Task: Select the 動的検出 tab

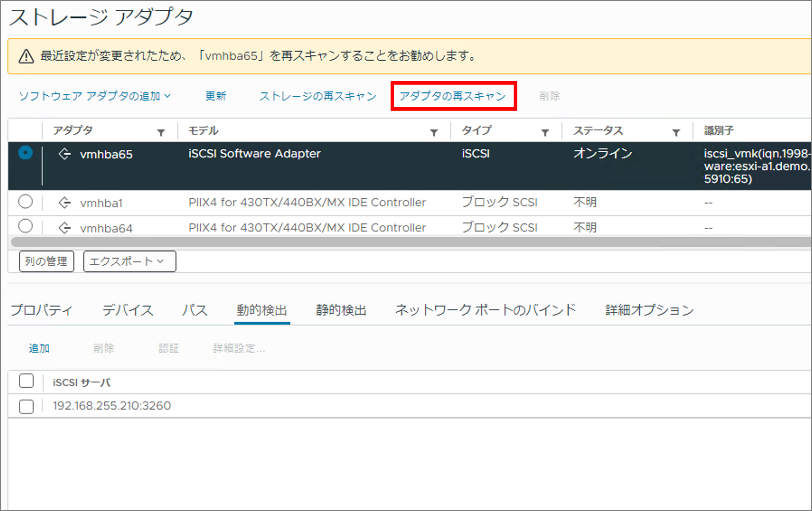Action: (262, 310)
